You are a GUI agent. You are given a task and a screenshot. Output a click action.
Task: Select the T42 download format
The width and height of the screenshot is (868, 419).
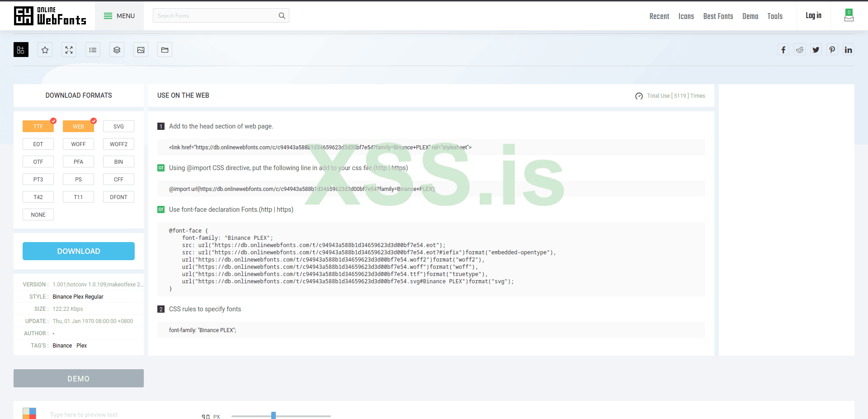[38, 197]
